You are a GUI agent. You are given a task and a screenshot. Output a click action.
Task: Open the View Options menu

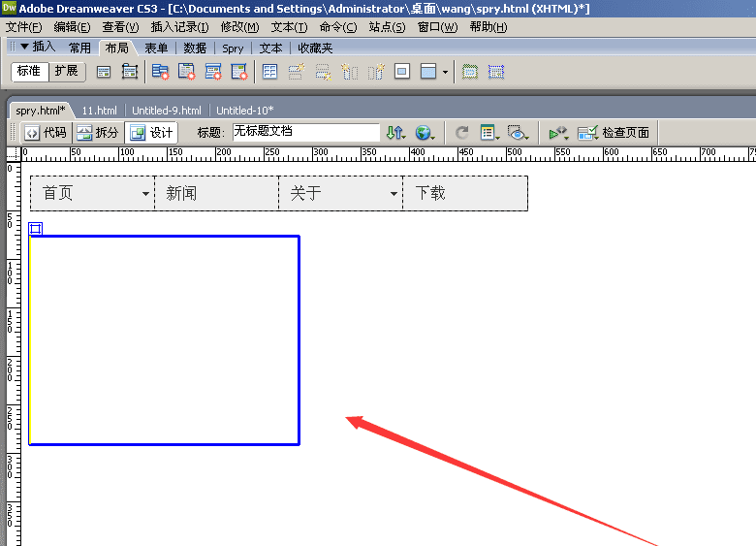(489, 133)
